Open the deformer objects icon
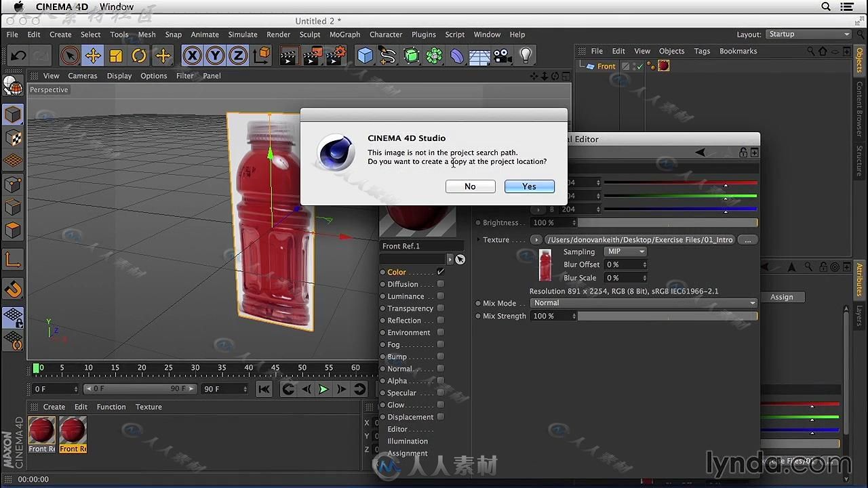Viewport: 868px width, 488px height. point(457,56)
